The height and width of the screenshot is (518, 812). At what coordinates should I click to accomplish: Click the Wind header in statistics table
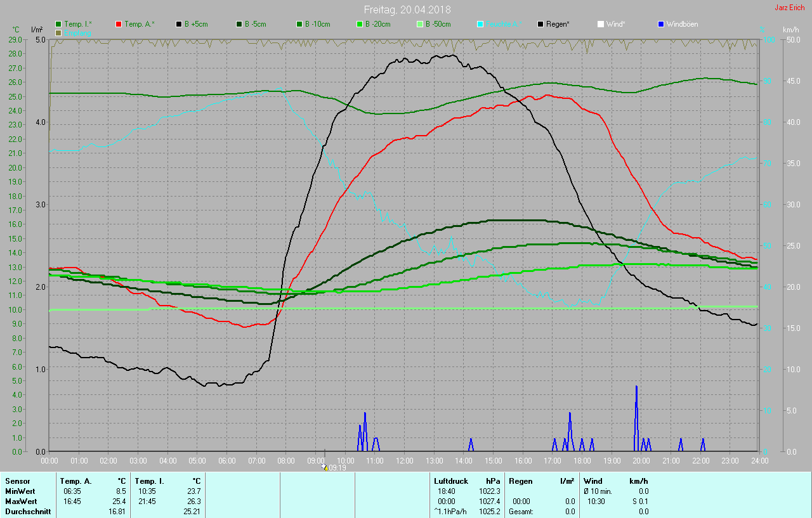[x=593, y=481]
